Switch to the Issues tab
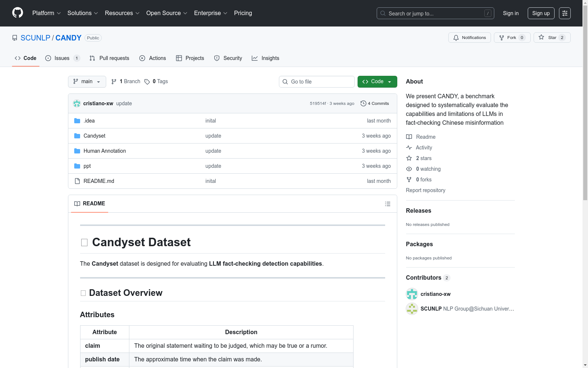588x368 pixels. click(62, 58)
